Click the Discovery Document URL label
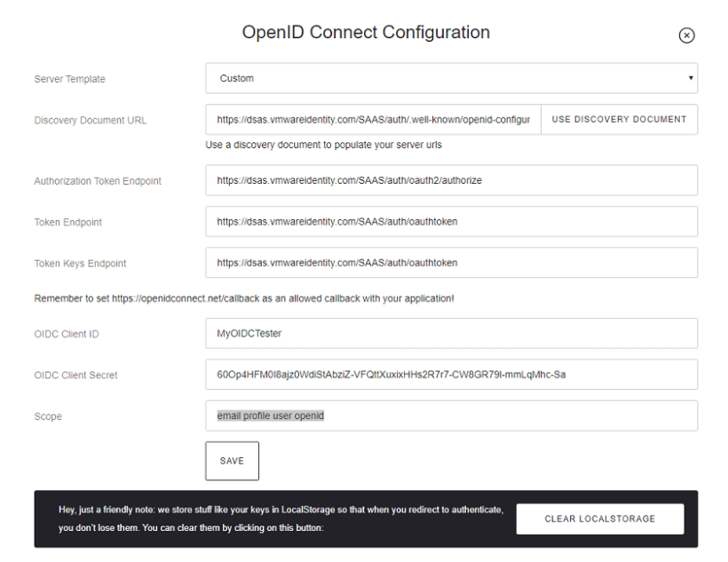Image resolution: width=728 pixels, height=562 pixels. point(91,121)
